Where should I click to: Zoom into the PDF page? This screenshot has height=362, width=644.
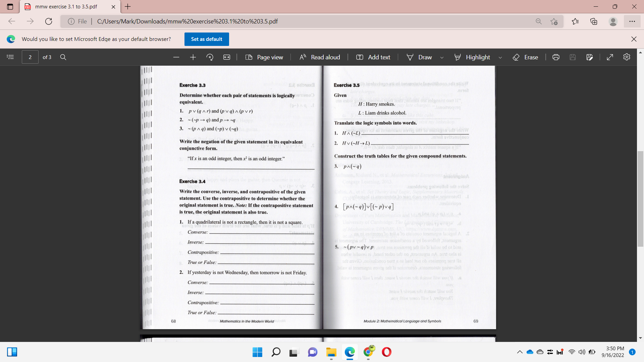pos(193,57)
